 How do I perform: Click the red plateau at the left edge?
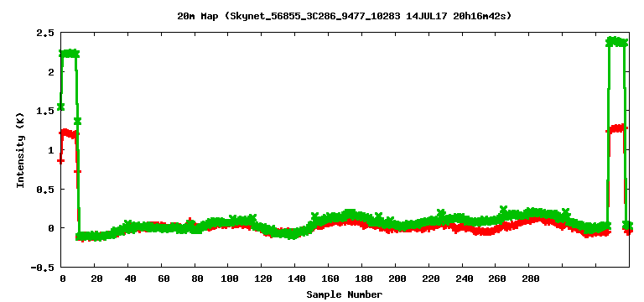68,133
